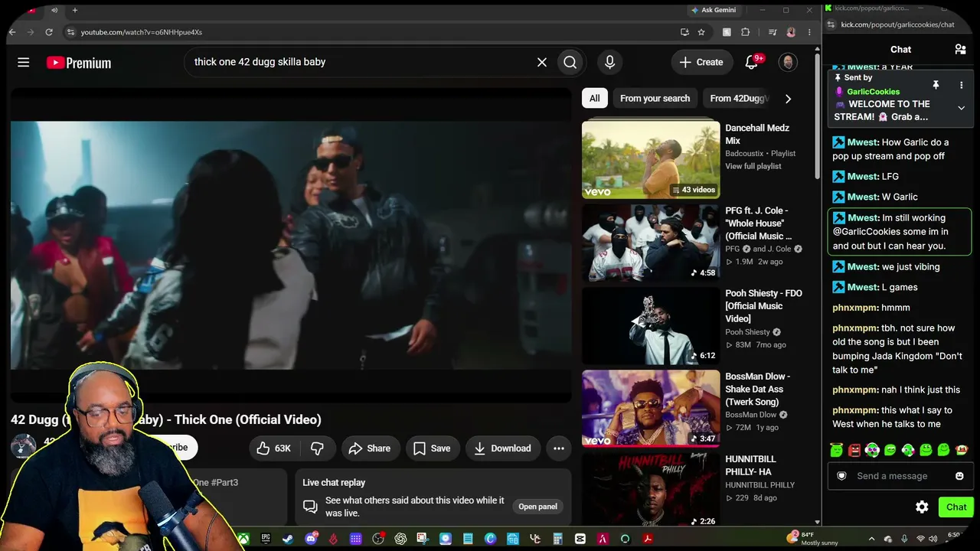Open the weather widget showing 84°F
The image size is (980, 551).
[812, 539]
